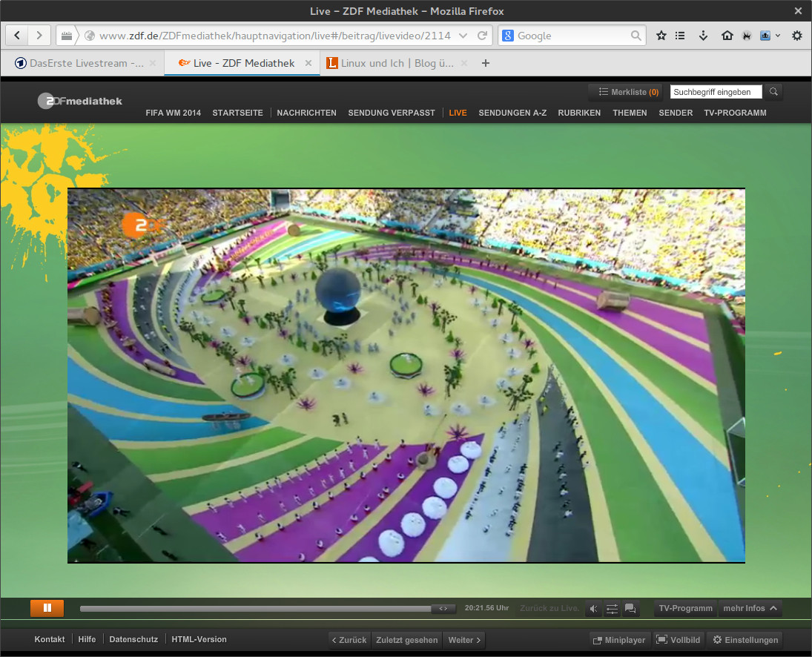Switch to fullscreen with Vollbild

click(678, 640)
